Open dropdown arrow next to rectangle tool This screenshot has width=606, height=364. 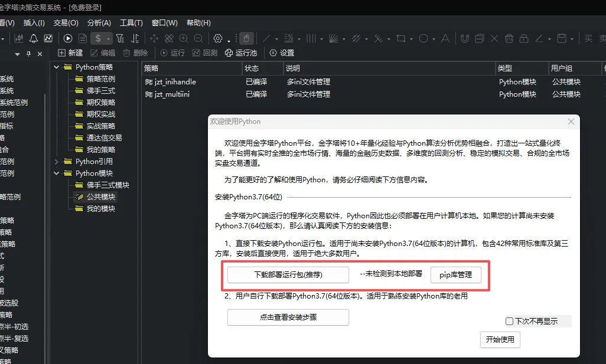(x=411, y=39)
